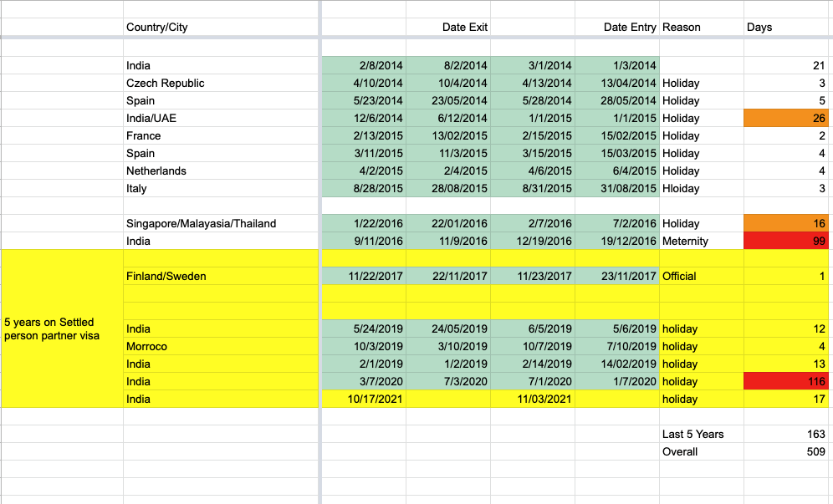
Task: Click the date cell 31/08/2015
Action: pyautogui.click(x=617, y=188)
